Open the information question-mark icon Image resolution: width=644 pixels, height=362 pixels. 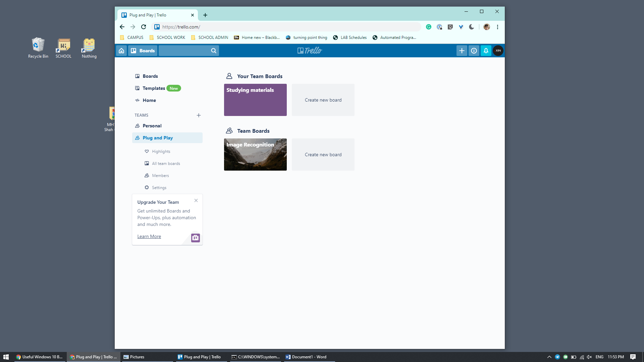474,51
